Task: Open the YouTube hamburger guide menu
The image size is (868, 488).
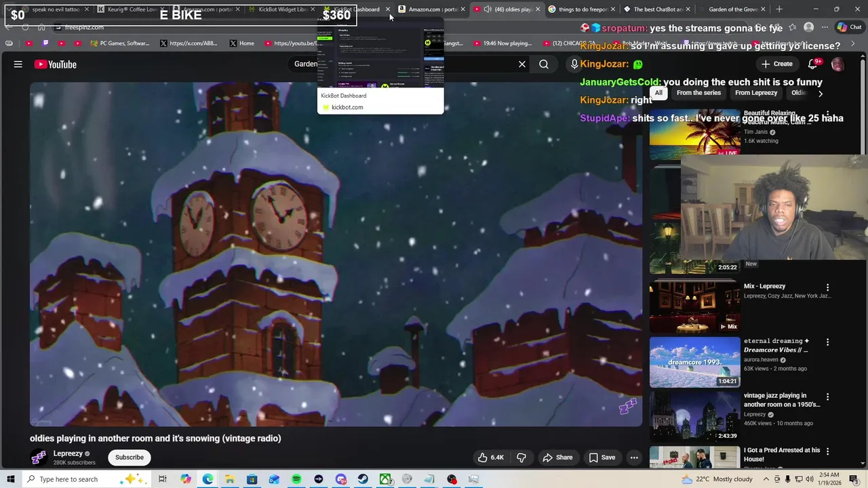Action: pyautogui.click(x=18, y=64)
